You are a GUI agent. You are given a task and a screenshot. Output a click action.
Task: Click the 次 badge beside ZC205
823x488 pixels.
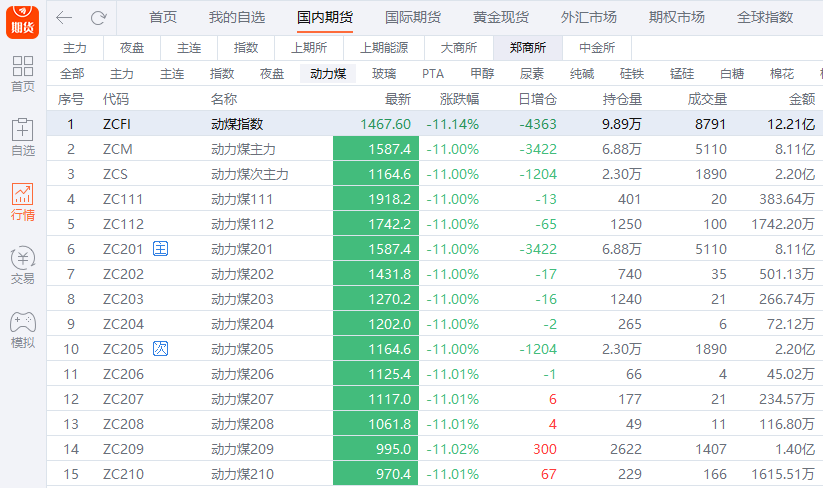click(x=160, y=349)
